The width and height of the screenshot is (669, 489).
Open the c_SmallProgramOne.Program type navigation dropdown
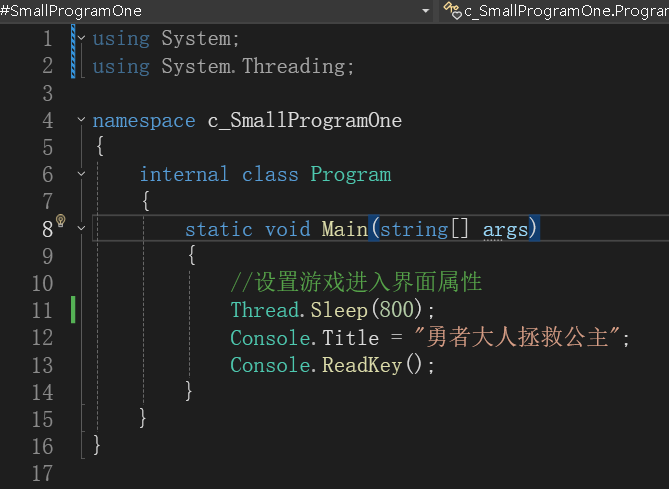click(x=567, y=11)
